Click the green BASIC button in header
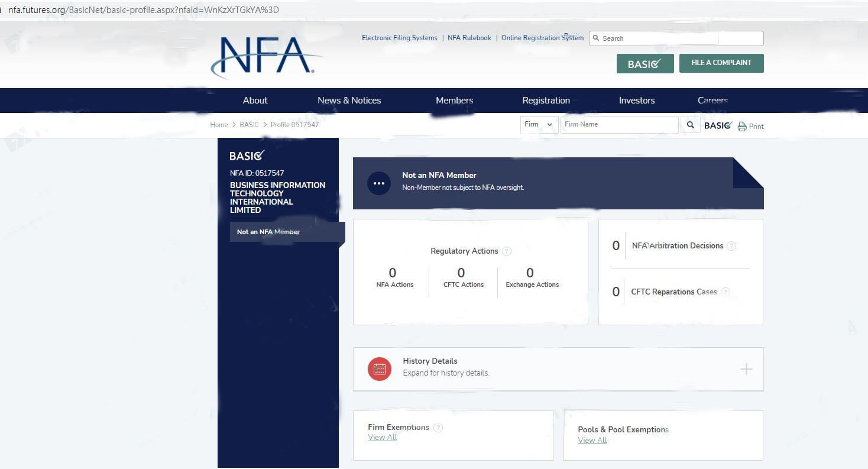 (644, 64)
